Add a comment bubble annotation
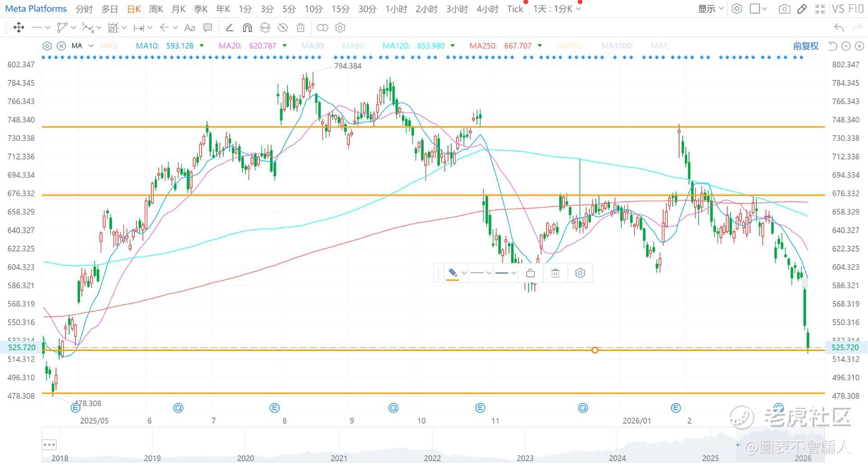The height and width of the screenshot is (467, 868). [x=208, y=28]
